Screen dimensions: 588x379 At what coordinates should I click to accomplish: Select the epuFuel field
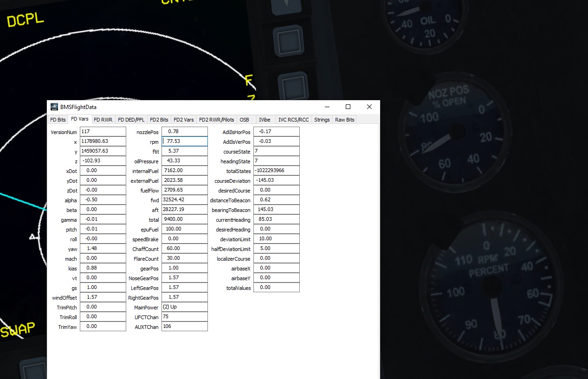[185, 229]
